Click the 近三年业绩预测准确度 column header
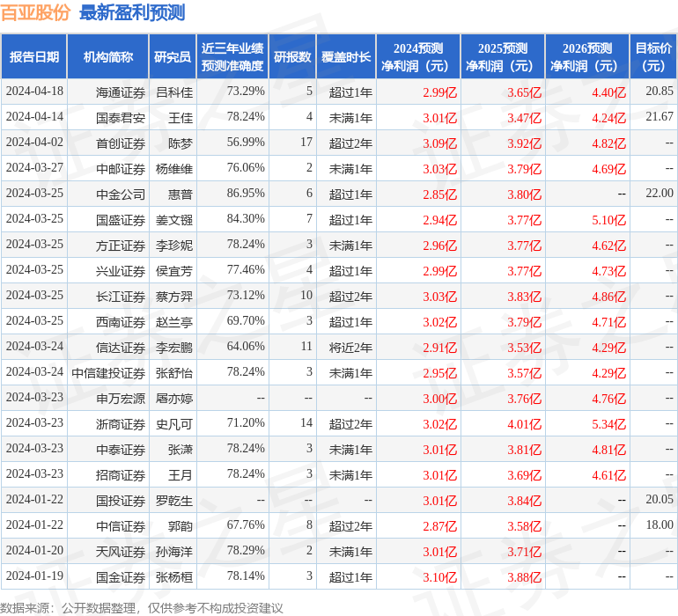The height and width of the screenshot is (616, 678). (x=232, y=56)
